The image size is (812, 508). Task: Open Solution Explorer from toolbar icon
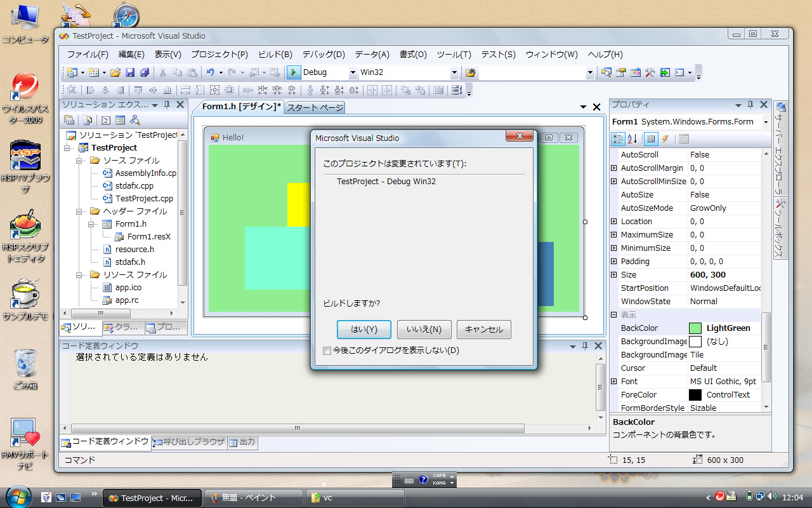point(606,72)
